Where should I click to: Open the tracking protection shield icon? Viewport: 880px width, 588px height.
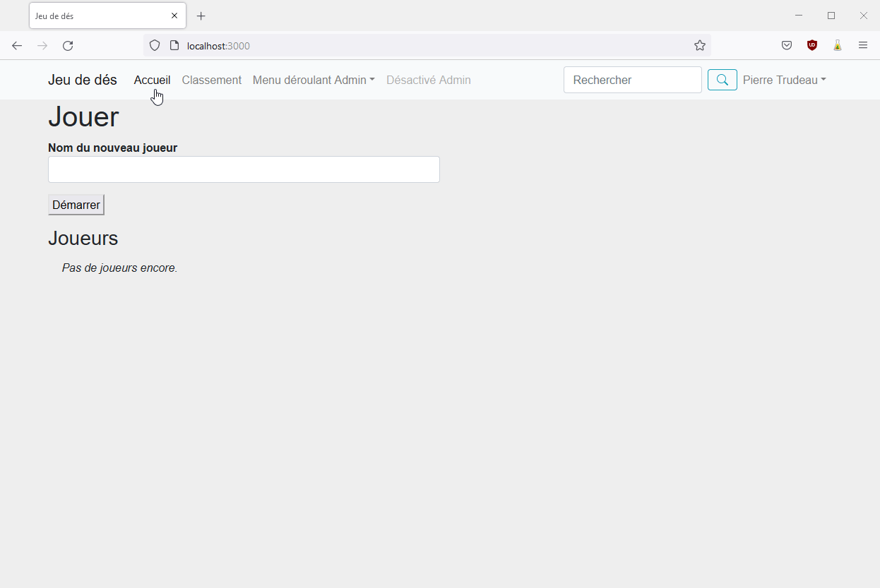(154, 45)
